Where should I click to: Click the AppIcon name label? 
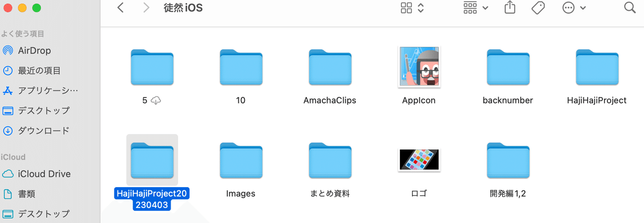tap(419, 100)
